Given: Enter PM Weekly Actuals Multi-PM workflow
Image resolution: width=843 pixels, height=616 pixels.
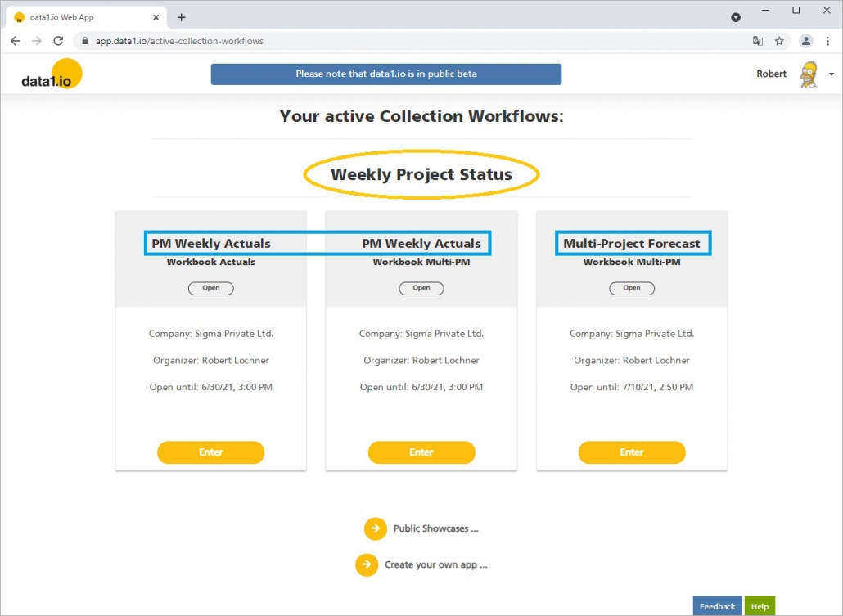Looking at the screenshot, I should tap(421, 452).
